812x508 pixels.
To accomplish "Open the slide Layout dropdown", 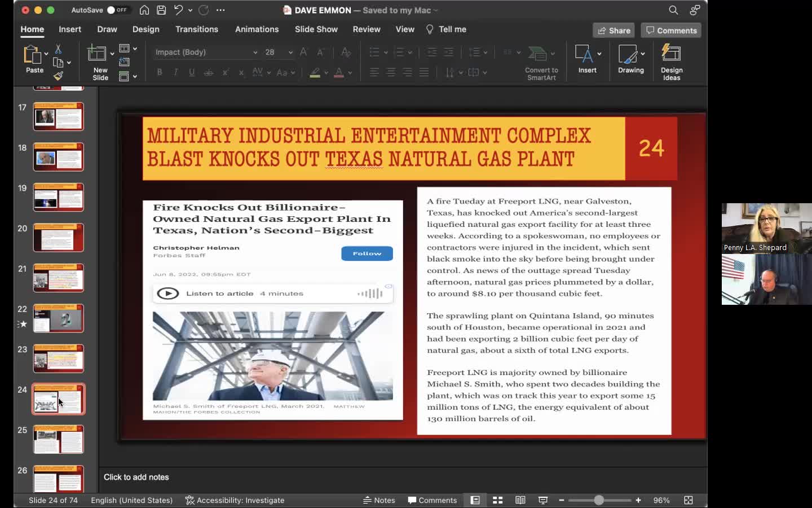I will (128, 49).
